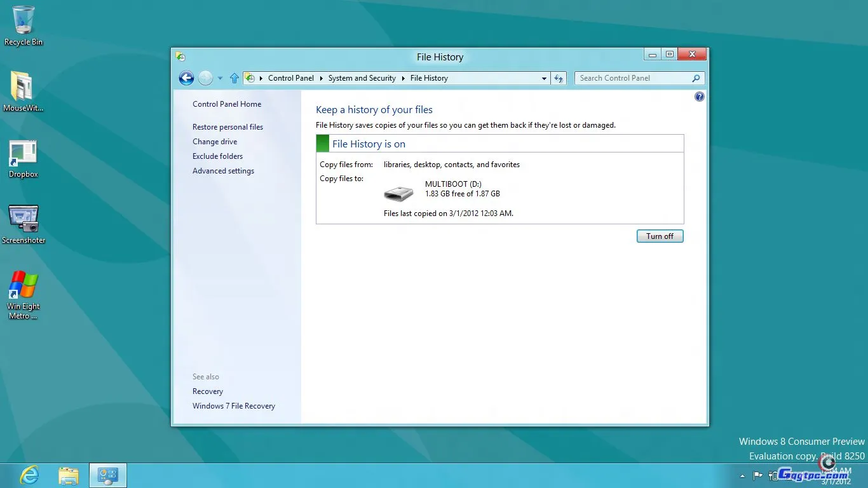
Task: Launch Internet Explorer from taskbar
Action: pyautogui.click(x=29, y=475)
